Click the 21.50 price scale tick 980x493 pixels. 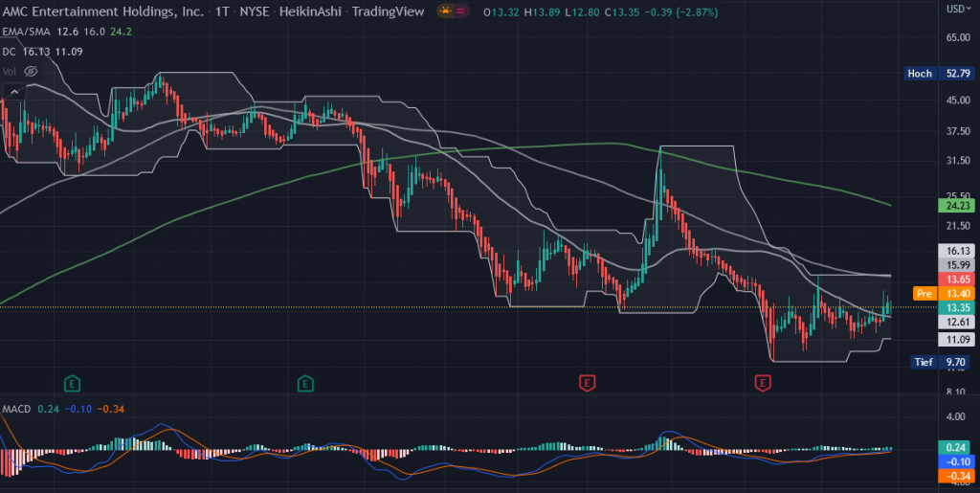click(957, 225)
